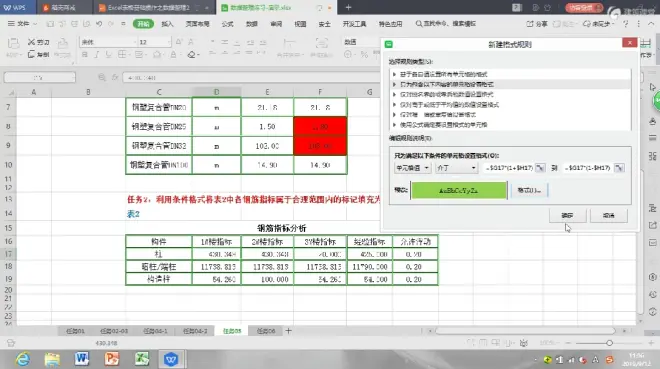Click the Bold icon in the ribbon
Image resolution: width=660 pixels, height=369 pixels.
(x=85, y=55)
